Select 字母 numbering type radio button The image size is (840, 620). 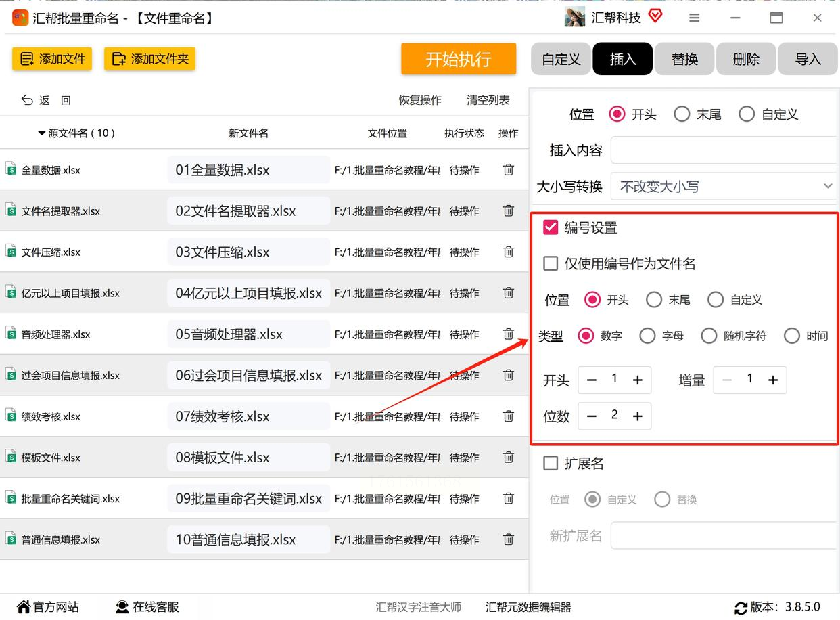[647, 336]
